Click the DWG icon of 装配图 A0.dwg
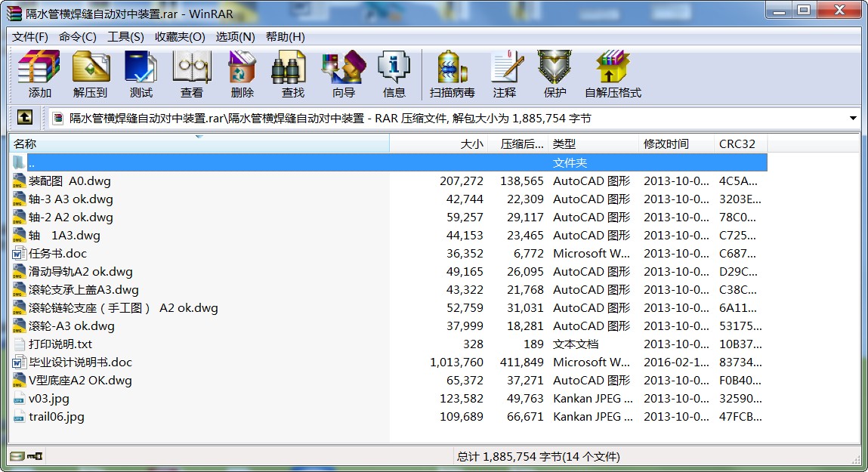This screenshot has height=472, width=868. click(20, 181)
